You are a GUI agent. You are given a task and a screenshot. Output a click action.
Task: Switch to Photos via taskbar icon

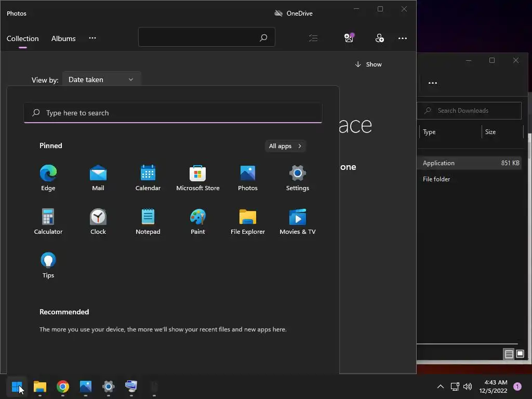click(x=86, y=387)
